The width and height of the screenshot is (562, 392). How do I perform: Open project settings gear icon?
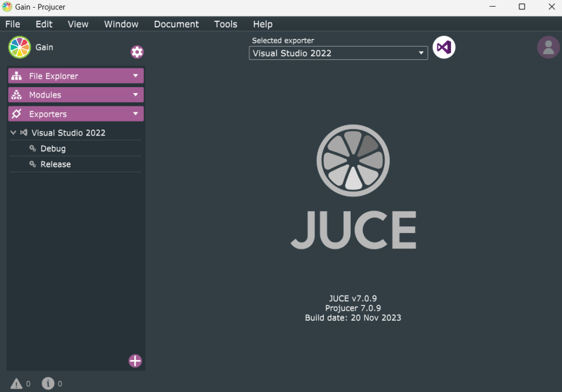137,52
